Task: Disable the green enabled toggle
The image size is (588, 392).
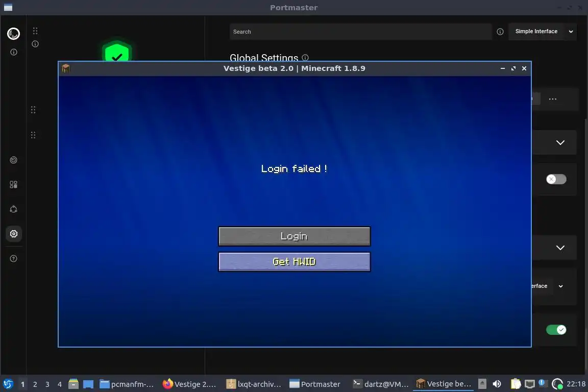Action: 556,330
